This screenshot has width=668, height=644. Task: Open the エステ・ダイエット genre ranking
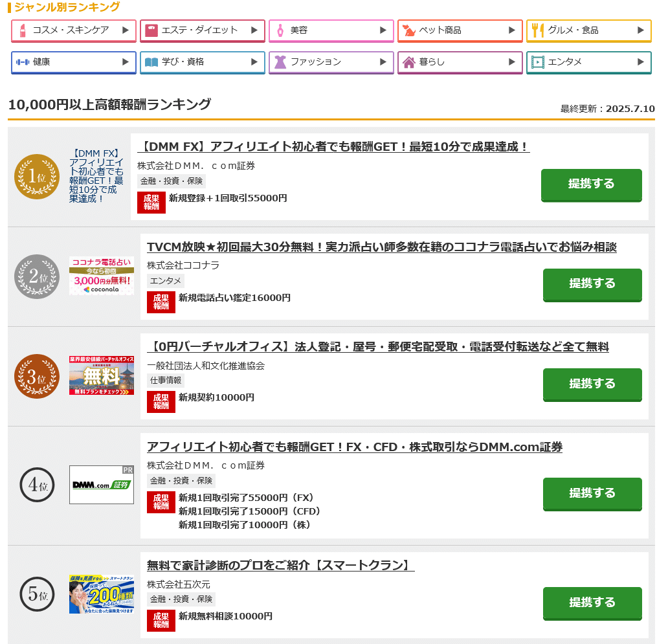pos(203,30)
